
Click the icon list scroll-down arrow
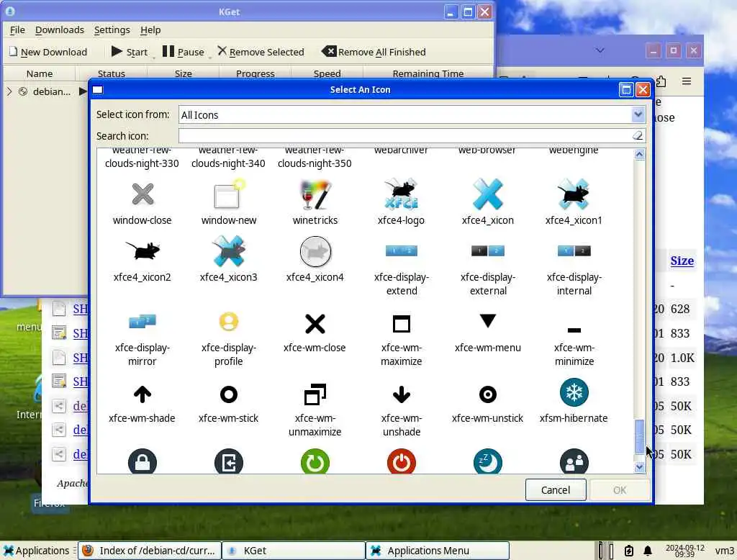(x=639, y=467)
